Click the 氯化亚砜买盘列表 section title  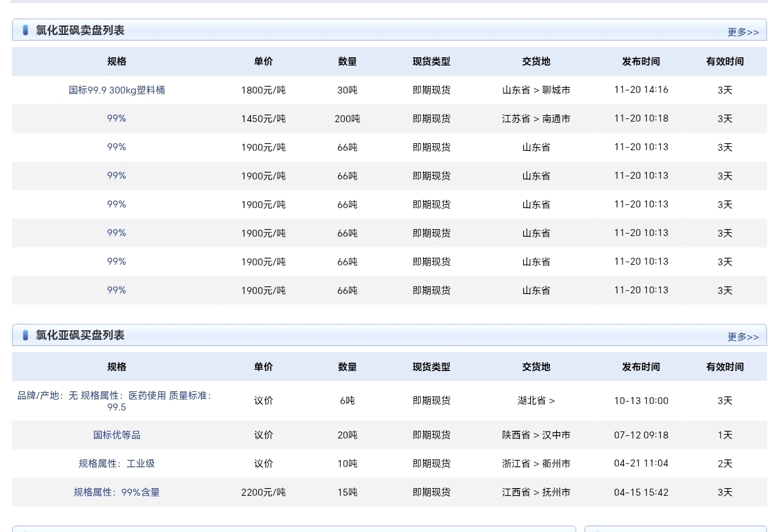point(80,335)
